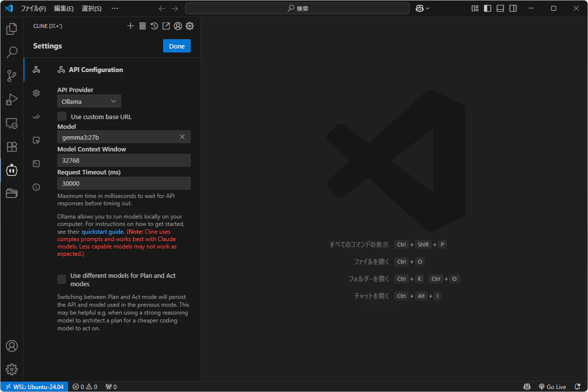The image size is (588, 392).
Task: Open Copilot status icon in status bar
Action: pos(527,387)
